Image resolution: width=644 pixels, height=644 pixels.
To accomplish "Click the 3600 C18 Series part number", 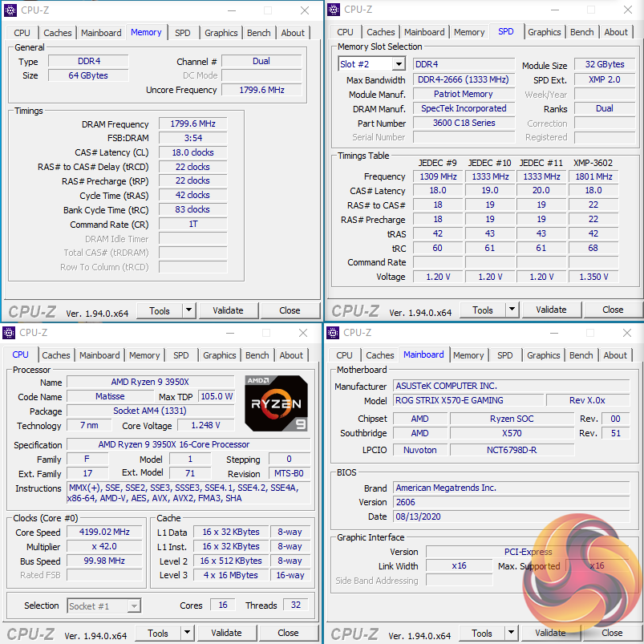I will tap(464, 123).
